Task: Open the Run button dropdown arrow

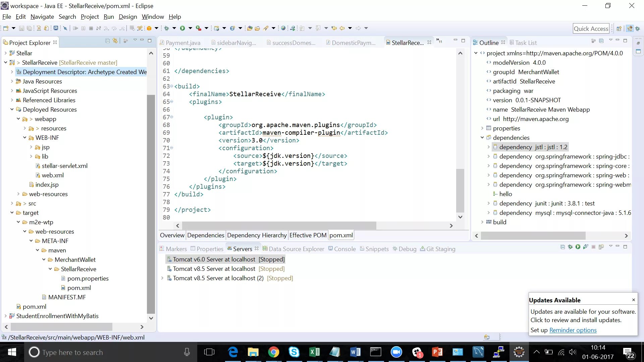Action: [x=190, y=28]
